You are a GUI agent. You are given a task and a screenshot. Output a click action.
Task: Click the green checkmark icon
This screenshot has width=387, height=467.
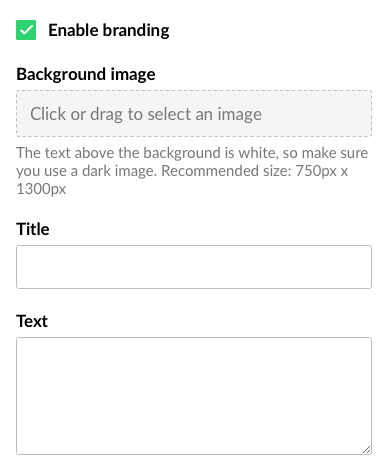pos(26,30)
